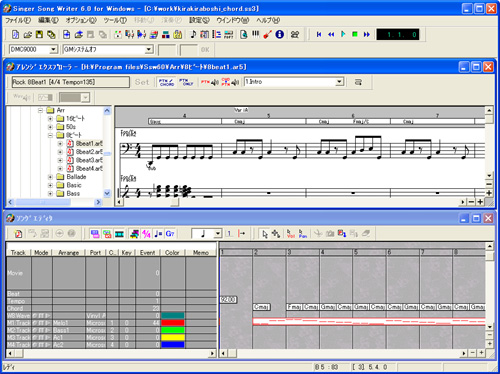This screenshot has width=500, height=374.
Task: Click the blue info circle icon
Action: [x=280, y=34]
